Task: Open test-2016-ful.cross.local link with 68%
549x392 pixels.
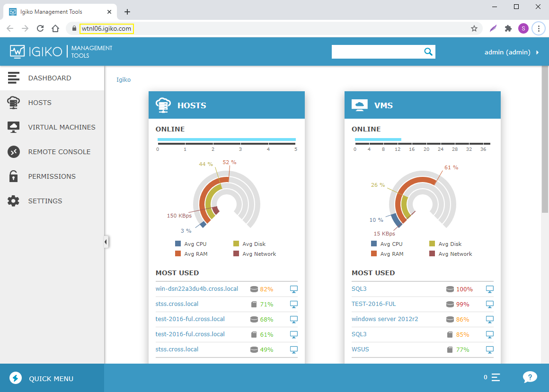Action: (190, 319)
